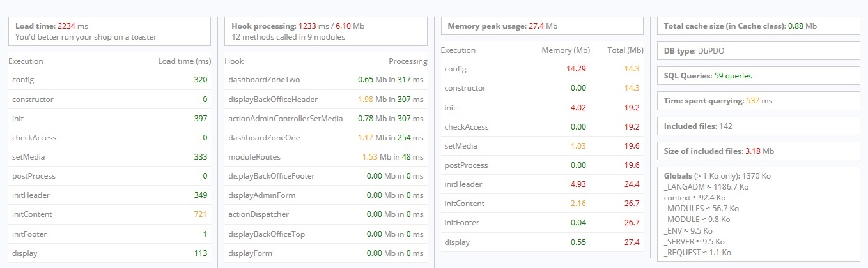The image size is (868, 268).
Task: Click the Memory peak usage box
Action: (542, 26)
